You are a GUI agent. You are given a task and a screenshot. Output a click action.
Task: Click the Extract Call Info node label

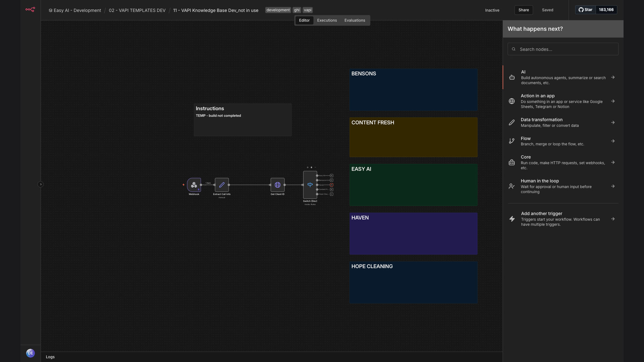click(x=222, y=194)
